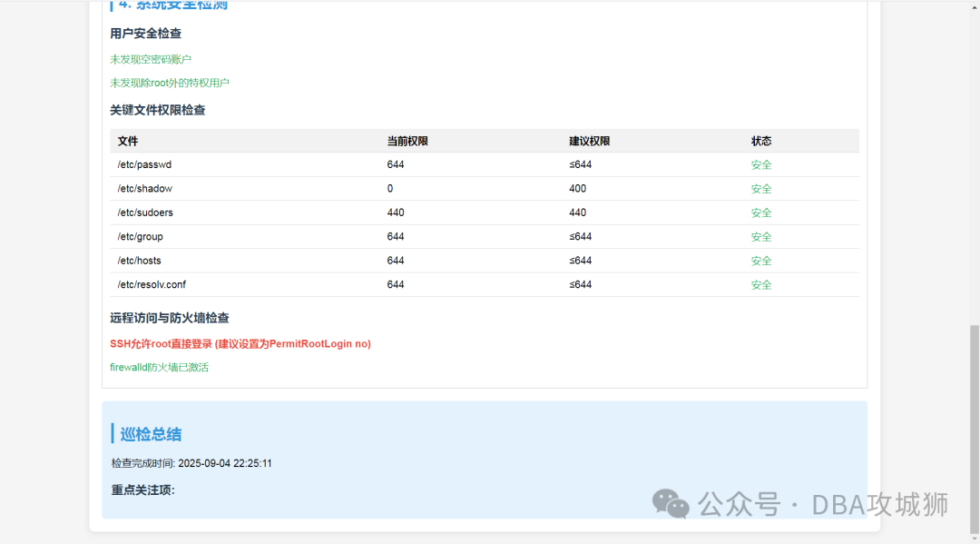Click current permission 0 of /etc/shadow
980x544 pixels.
390,189
